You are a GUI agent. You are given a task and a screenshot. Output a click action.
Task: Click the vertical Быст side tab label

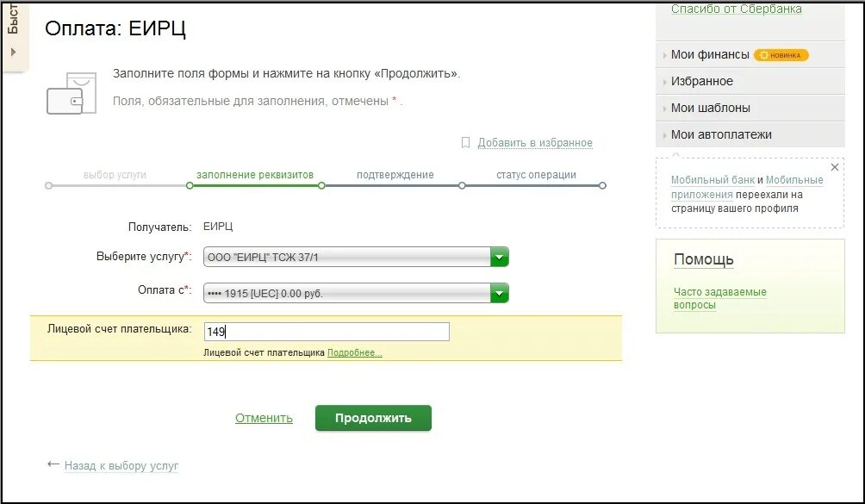[x=13, y=18]
